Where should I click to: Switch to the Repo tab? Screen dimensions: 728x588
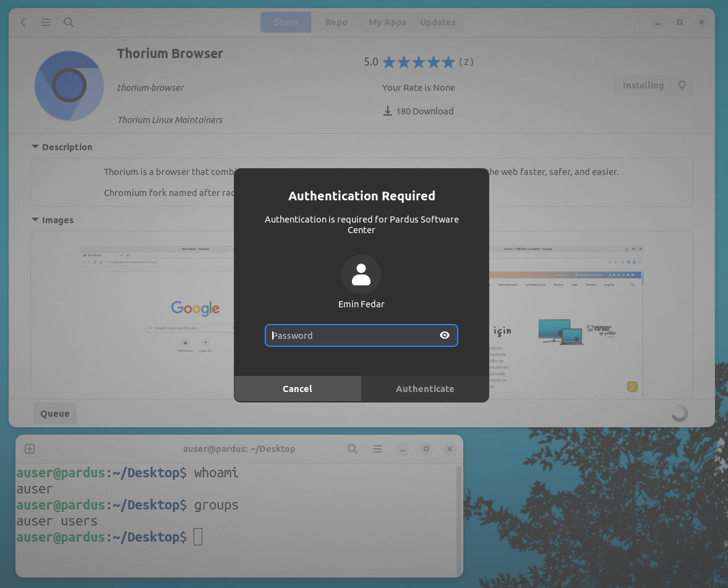pyautogui.click(x=336, y=22)
